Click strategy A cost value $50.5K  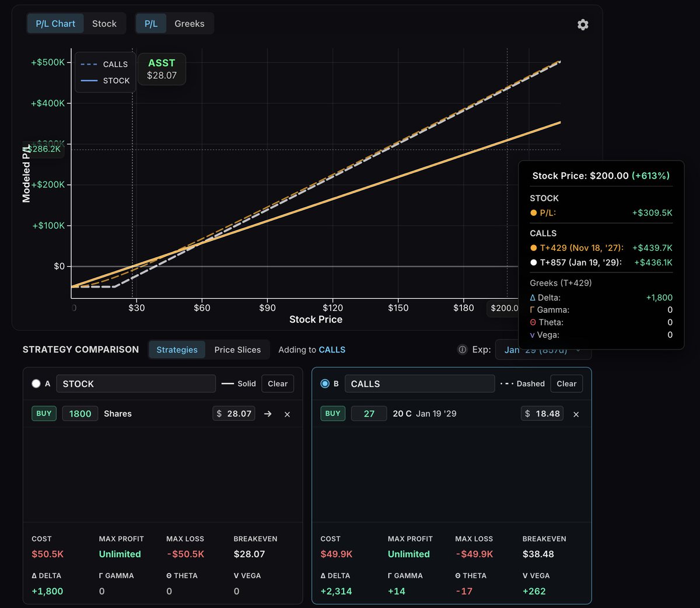pos(47,554)
